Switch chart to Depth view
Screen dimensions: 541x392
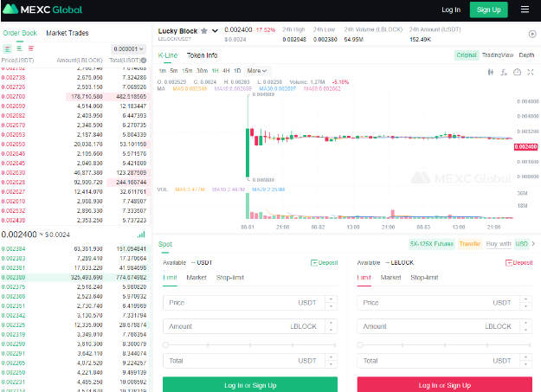pyautogui.click(x=526, y=55)
